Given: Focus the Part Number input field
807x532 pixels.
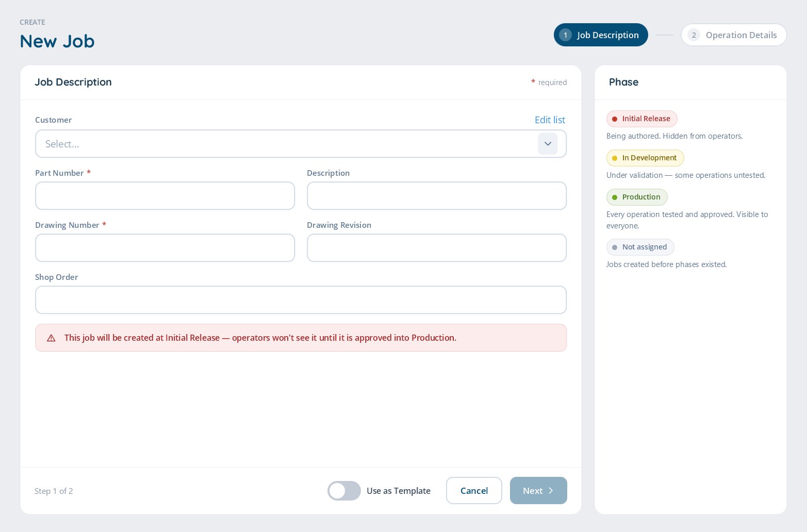Looking at the screenshot, I should point(165,196).
